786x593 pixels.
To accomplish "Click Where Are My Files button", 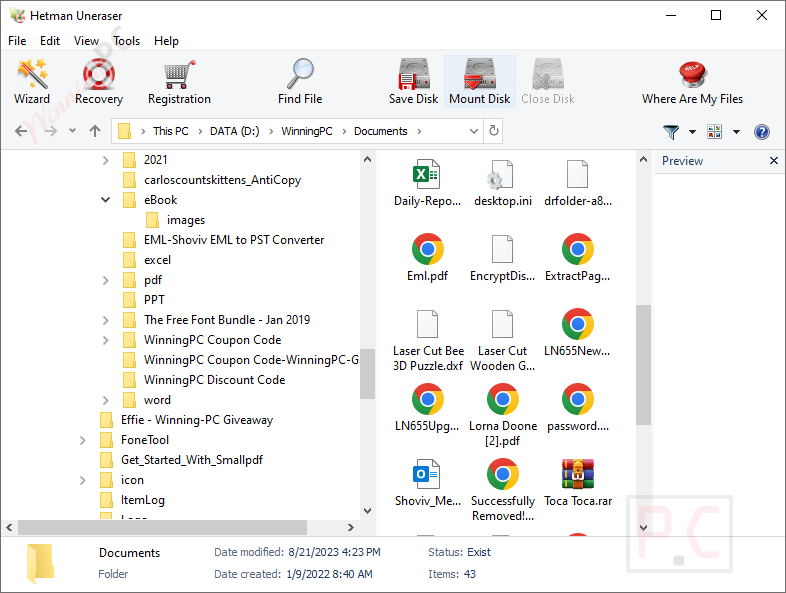I will tap(692, 81).
